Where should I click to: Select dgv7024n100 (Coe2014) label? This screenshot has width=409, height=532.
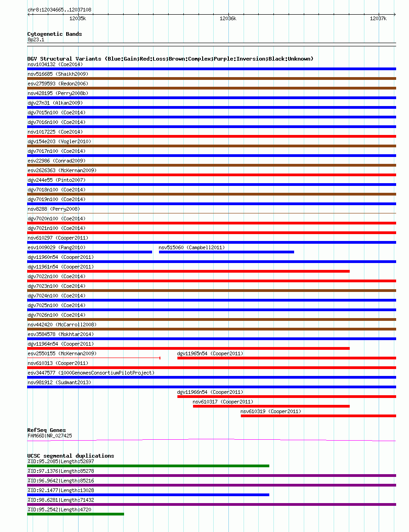click(57, 296)
